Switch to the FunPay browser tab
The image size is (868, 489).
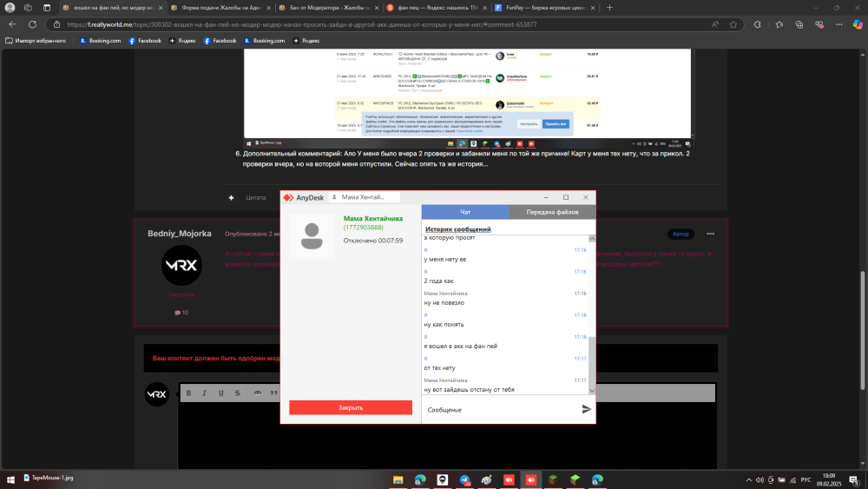545,8
